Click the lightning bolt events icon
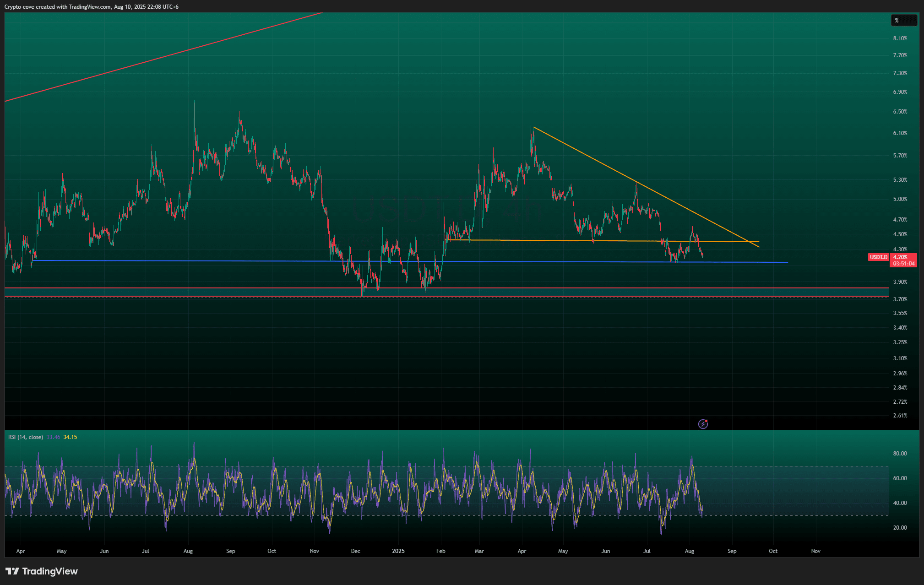Viewport: 924px width, 585px height. click(x=703, y=424)
